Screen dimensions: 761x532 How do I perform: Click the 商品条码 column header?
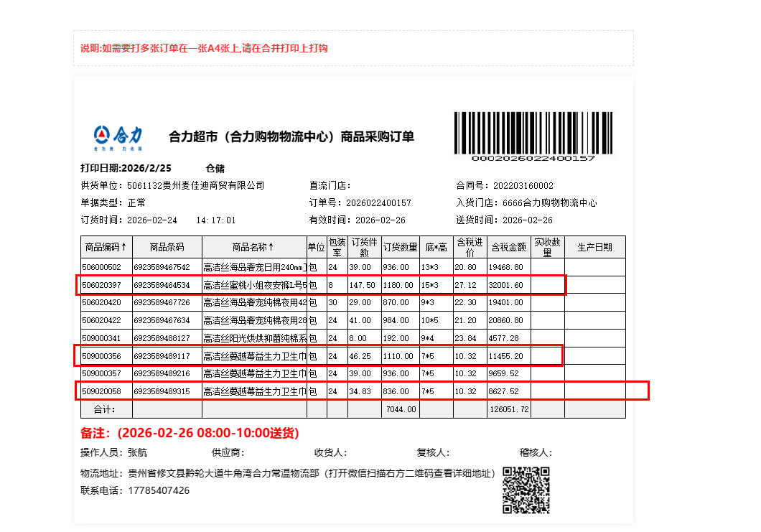click(x=167, y=247)
